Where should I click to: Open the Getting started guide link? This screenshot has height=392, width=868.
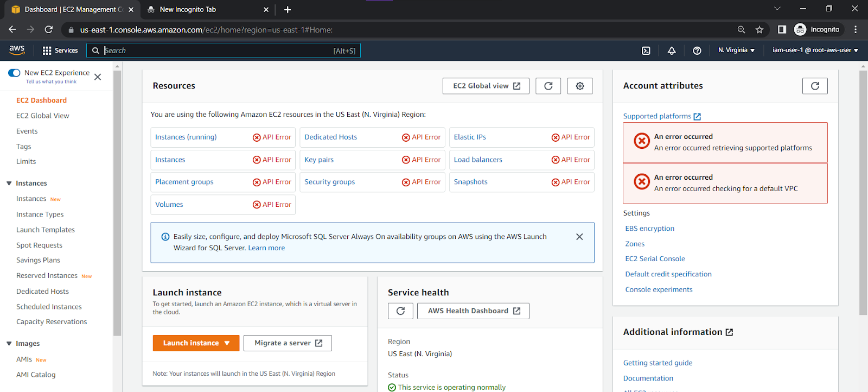click(658, 363)
